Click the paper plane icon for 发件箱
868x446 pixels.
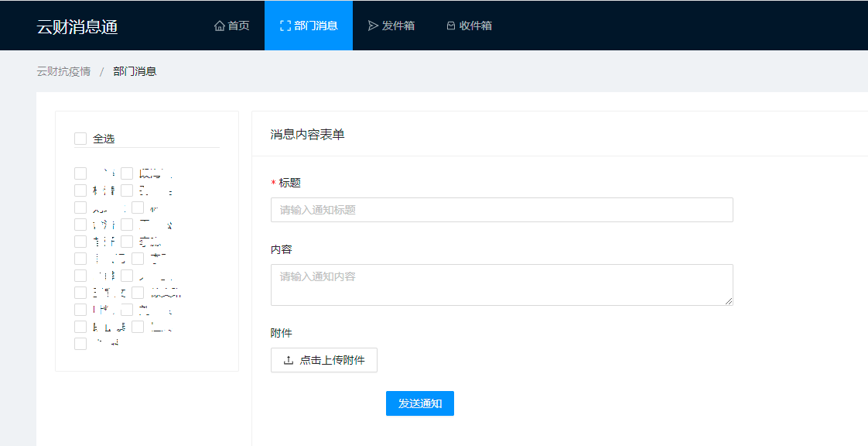pos(373,26)
